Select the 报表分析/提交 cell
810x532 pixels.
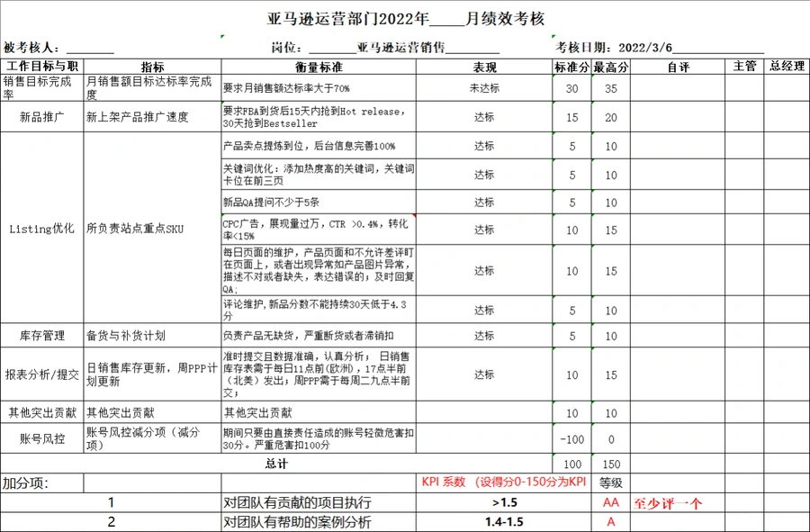(x=41, y=374)
